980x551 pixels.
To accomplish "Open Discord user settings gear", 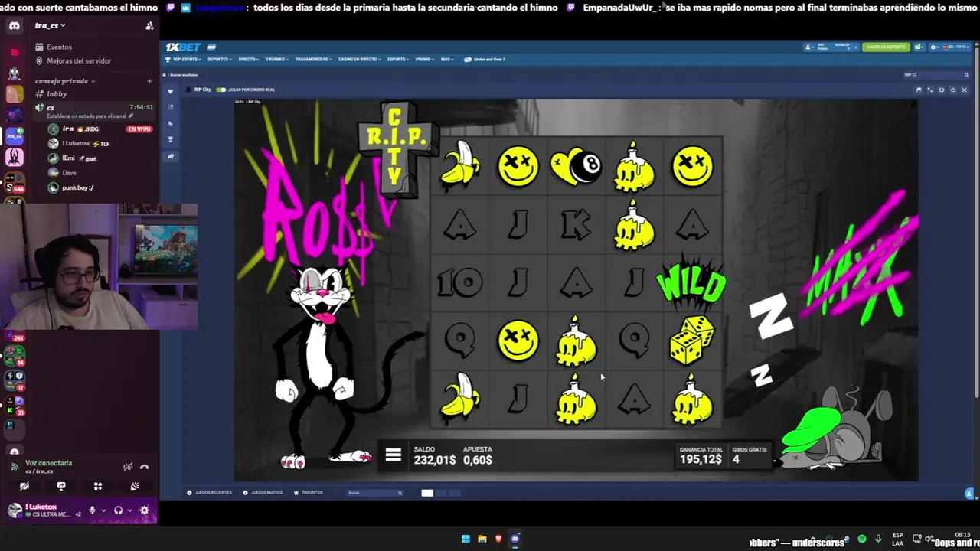I will coord(144,510).
